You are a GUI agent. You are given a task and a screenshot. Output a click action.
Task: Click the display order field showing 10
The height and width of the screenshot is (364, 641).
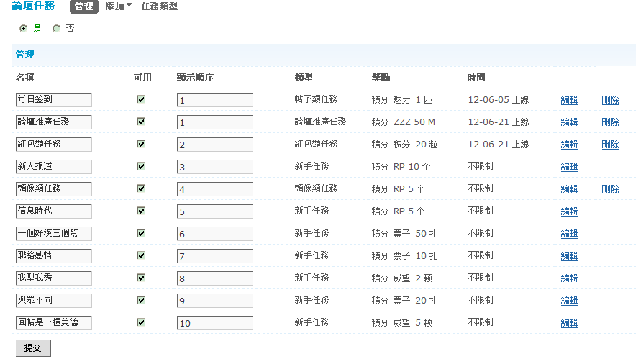point(214,323)
